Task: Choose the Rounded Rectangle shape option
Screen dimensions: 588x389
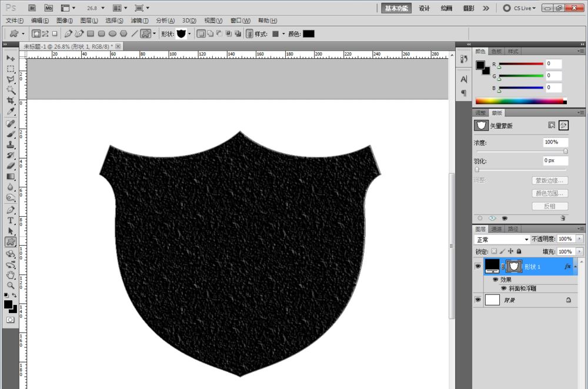Action: pyautogui.click(x=101, y=33)
